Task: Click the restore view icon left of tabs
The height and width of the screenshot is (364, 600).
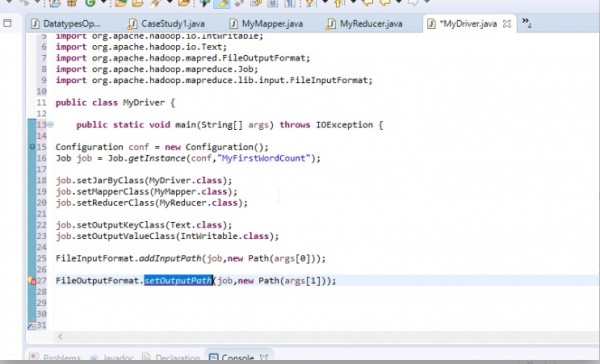Action: click(7, 23)
